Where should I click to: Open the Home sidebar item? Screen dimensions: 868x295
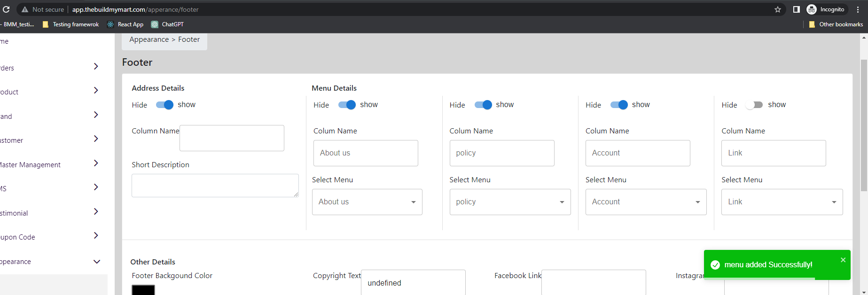pyautogui.click(x=4, y=41)
